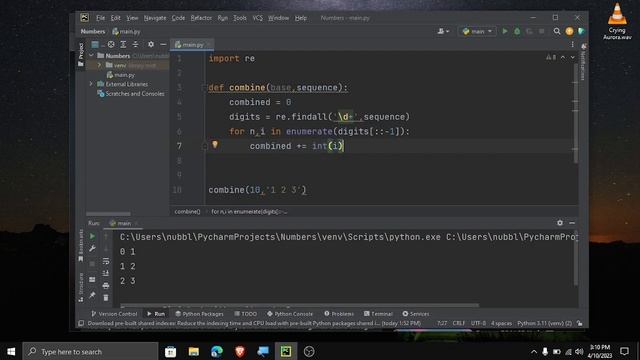
Task: Open Microsoft Edge from taskbar
Action: coord(217,351)
